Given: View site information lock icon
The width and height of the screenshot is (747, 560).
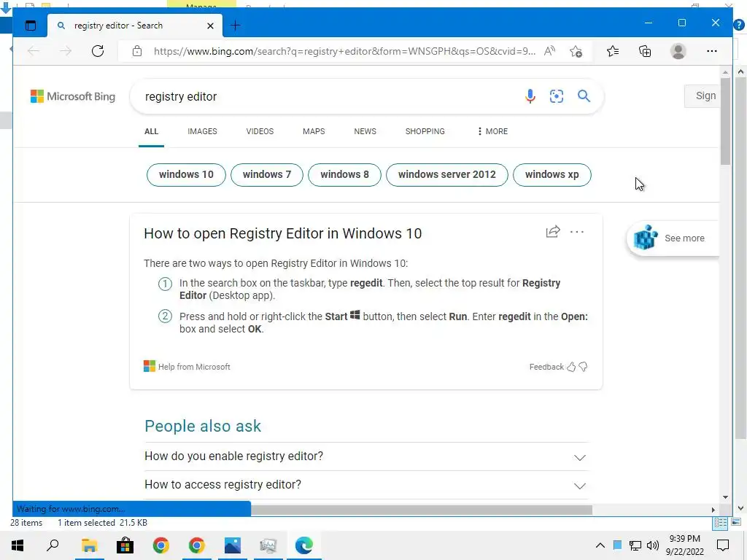Looking at the screenshot, I should click(137, 51).
